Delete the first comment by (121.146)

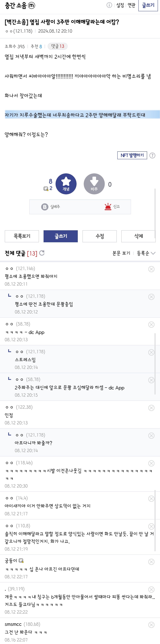(x=151, y=269)
